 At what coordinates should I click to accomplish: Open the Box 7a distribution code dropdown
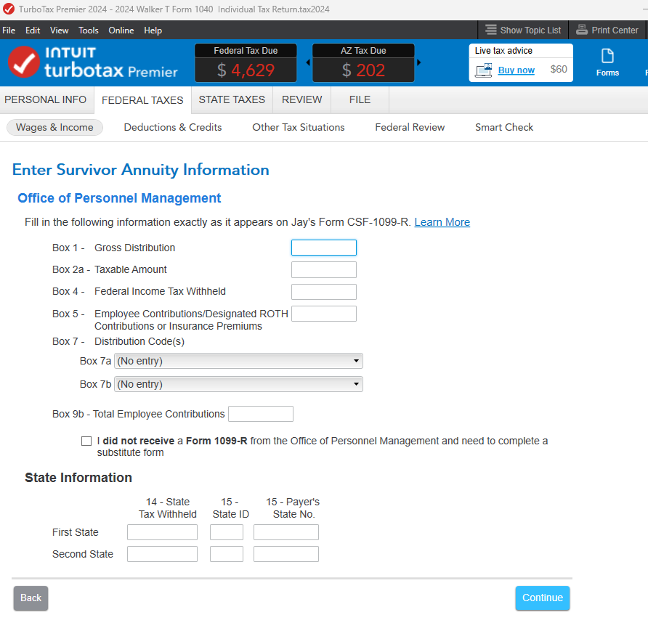coord(238,361)
